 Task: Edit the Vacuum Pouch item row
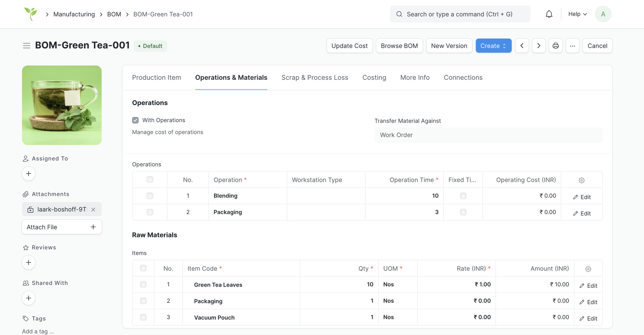coord(588,319)
